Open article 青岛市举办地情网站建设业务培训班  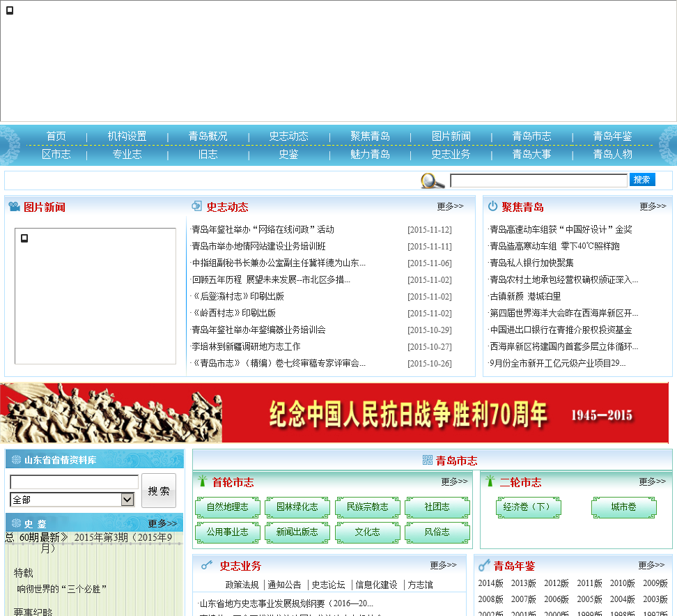pos(258,246)
